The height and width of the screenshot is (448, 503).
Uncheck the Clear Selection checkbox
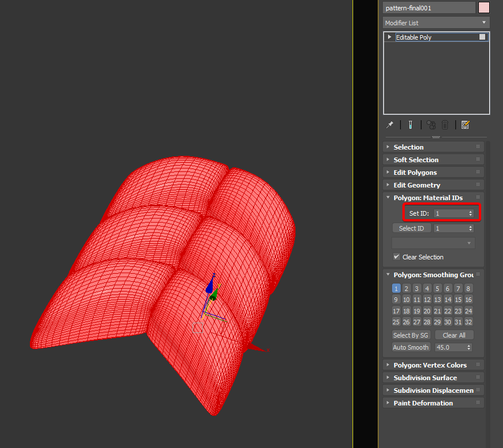pyautogui.click(x=397, y=257)
